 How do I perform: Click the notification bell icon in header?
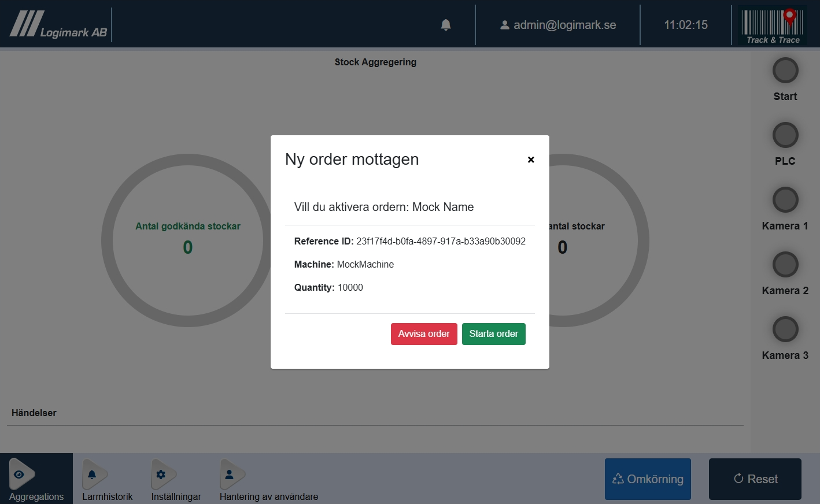[x=446, y=25]
